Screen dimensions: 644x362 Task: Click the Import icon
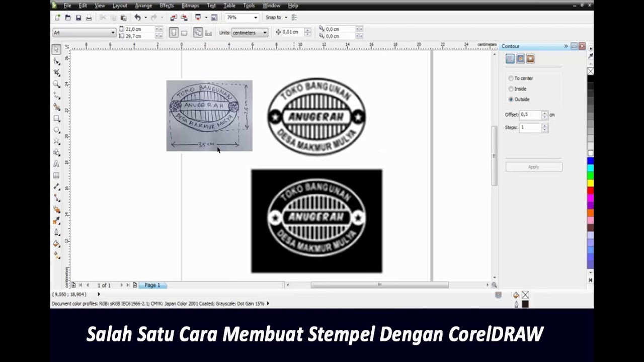[x=174, y=18]
